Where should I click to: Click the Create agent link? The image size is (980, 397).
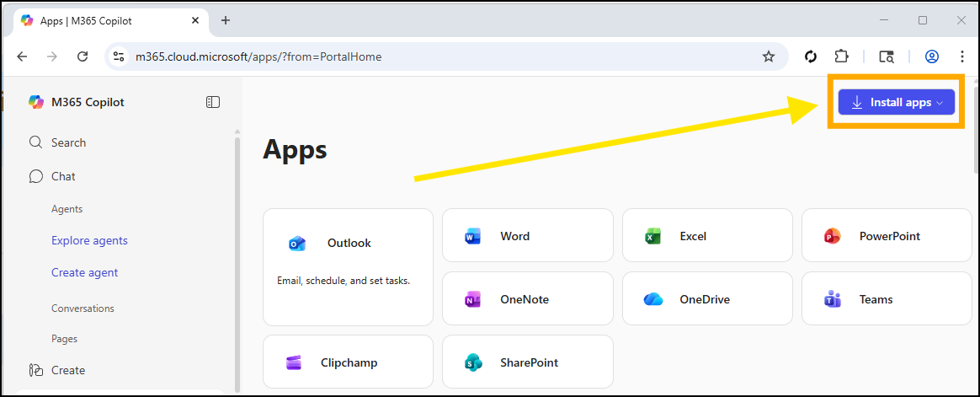tap(84, 272)
